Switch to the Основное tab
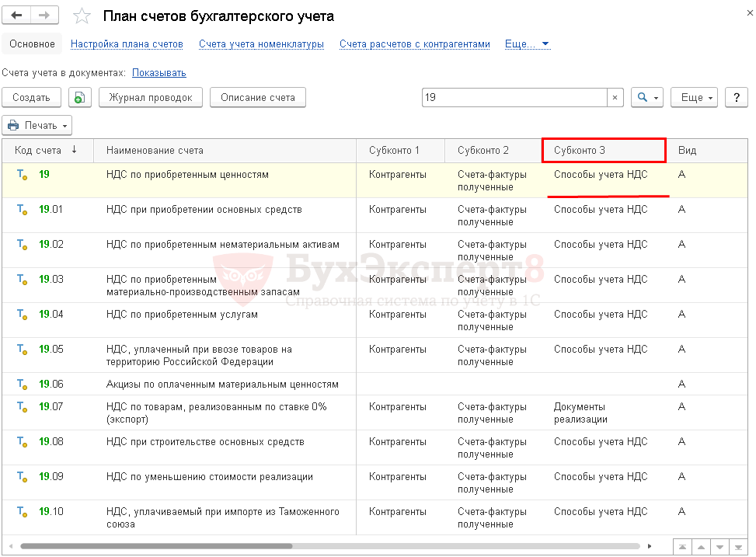The width and height of the screenshot is (756, 557). 32,44
